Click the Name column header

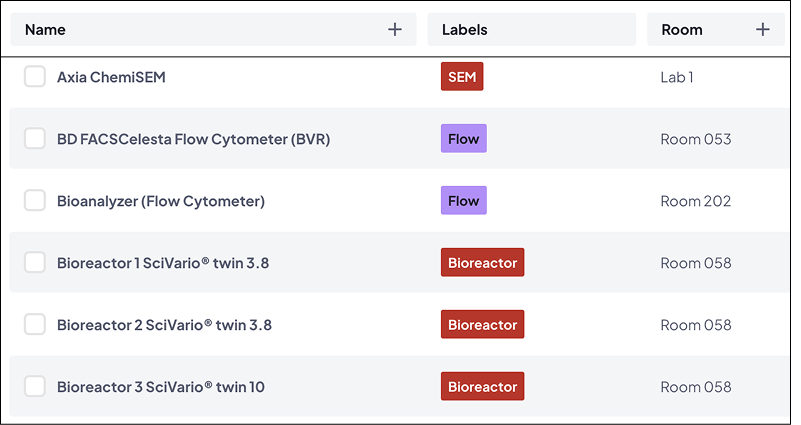pos(46,30)
